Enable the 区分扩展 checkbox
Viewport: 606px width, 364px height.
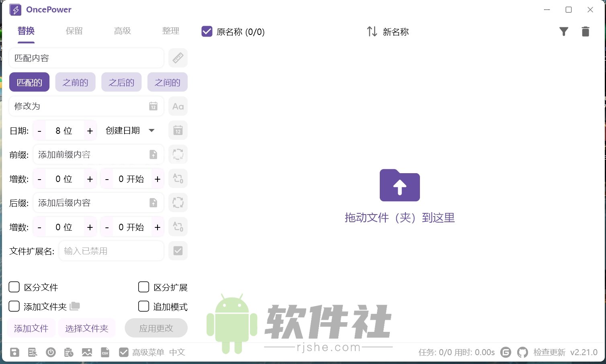(143, 287)
